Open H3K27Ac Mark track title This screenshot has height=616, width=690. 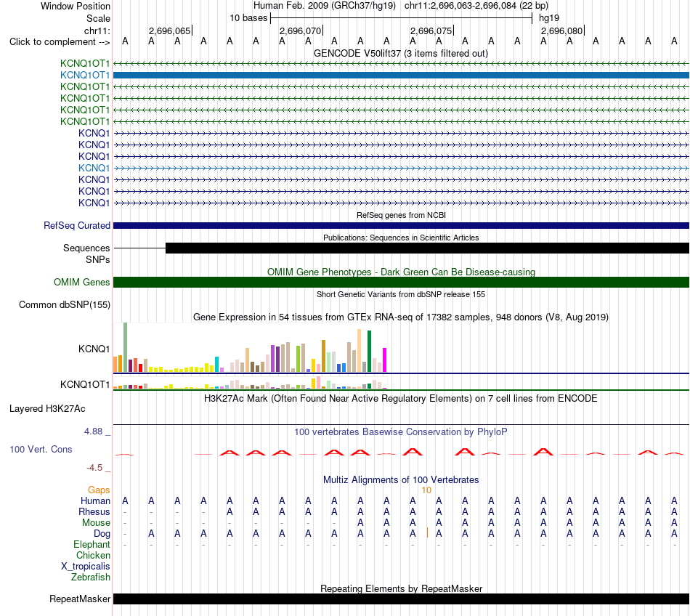[x=401, y=399]
